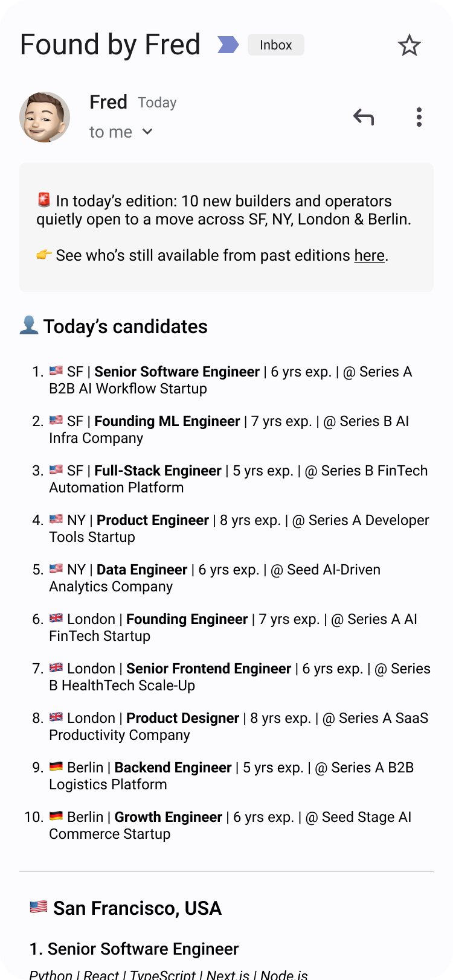The height and width of the screenshot is (980, 453).
Task: Select the Senior Software Engineer candidate entry
Action: tap(176, 372)
